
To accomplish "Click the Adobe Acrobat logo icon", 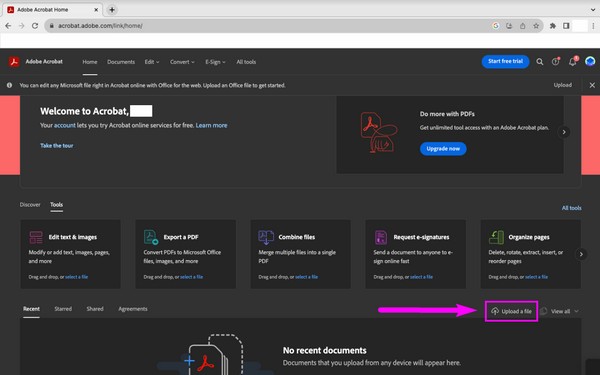I will point(14,62).
